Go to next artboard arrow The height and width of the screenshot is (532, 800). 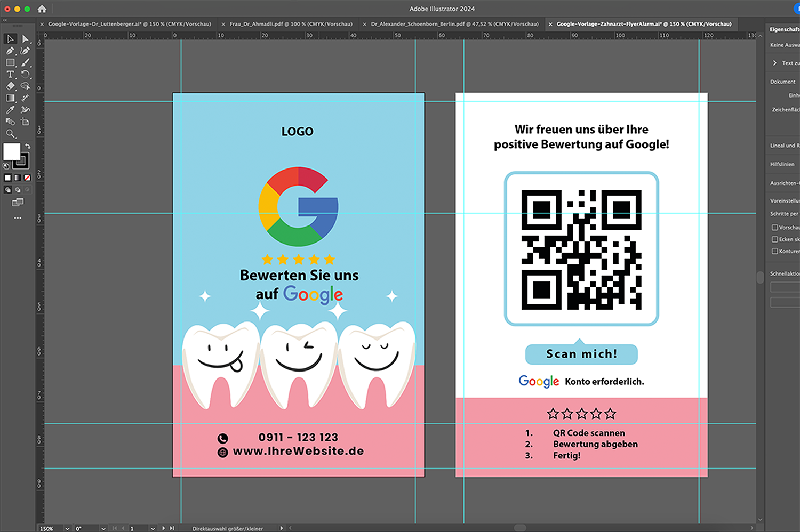click(x=164, y=528)
